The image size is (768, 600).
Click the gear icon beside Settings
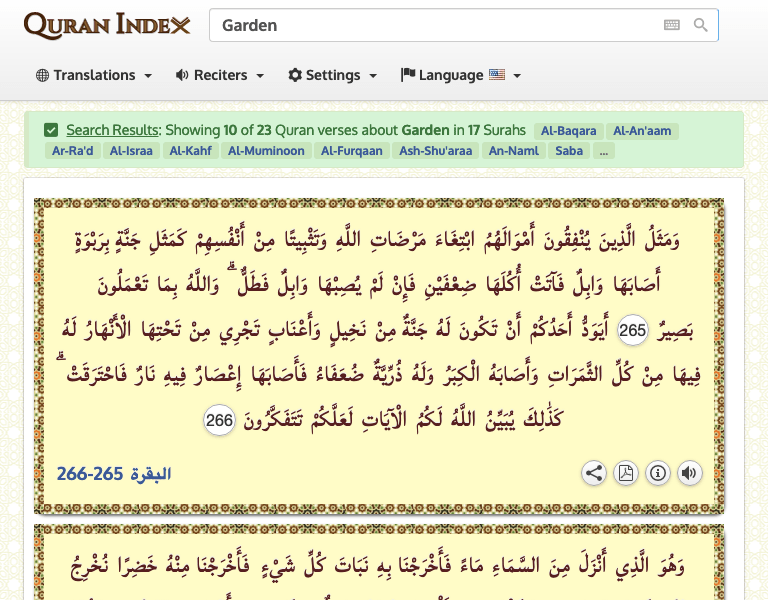[295, 75]
